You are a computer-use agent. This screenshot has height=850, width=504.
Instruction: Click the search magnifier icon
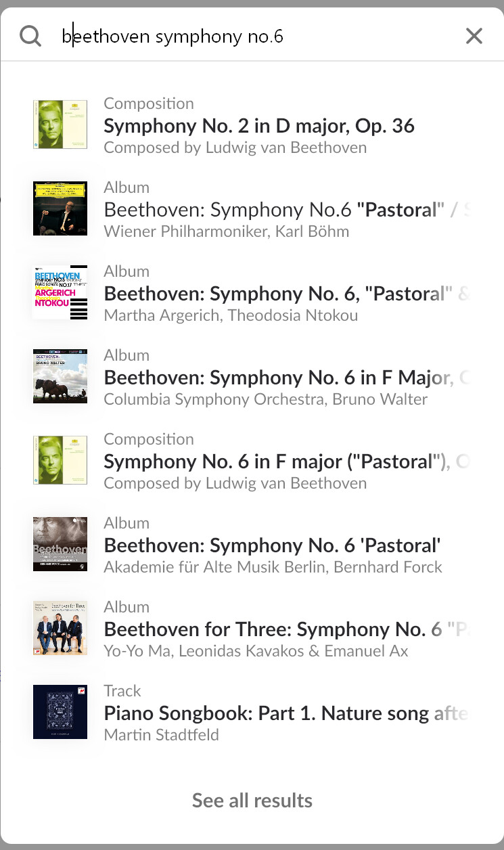pyautogui.click(x=30, y=36)
